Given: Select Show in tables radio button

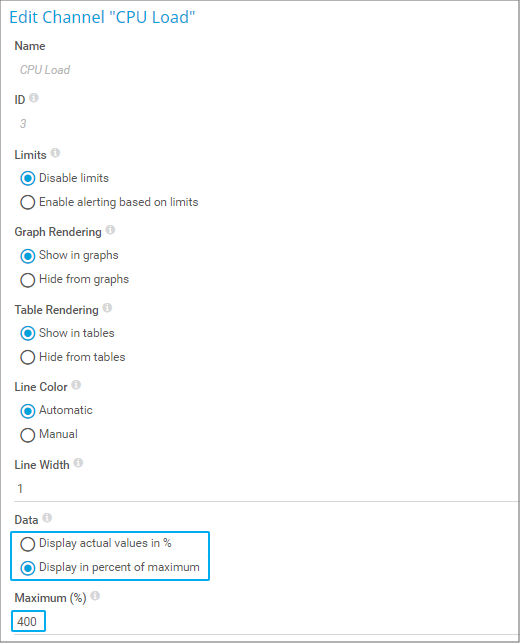Looking at the screenshot, I should pos(27,333).
